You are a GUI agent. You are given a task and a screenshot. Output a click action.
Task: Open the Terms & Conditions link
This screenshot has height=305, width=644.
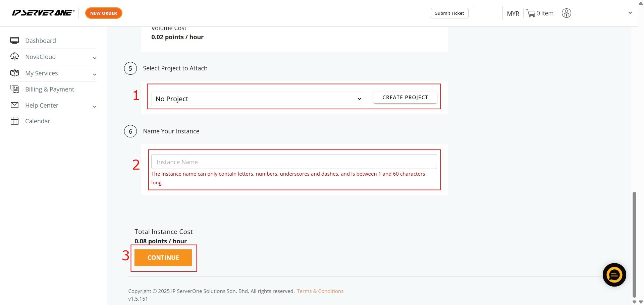tap(320, 291)
